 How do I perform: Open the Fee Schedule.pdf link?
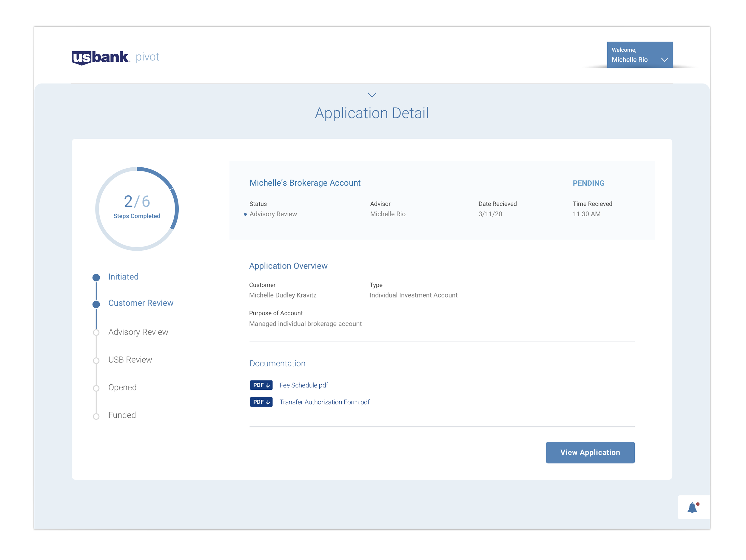tap(303, 385)
